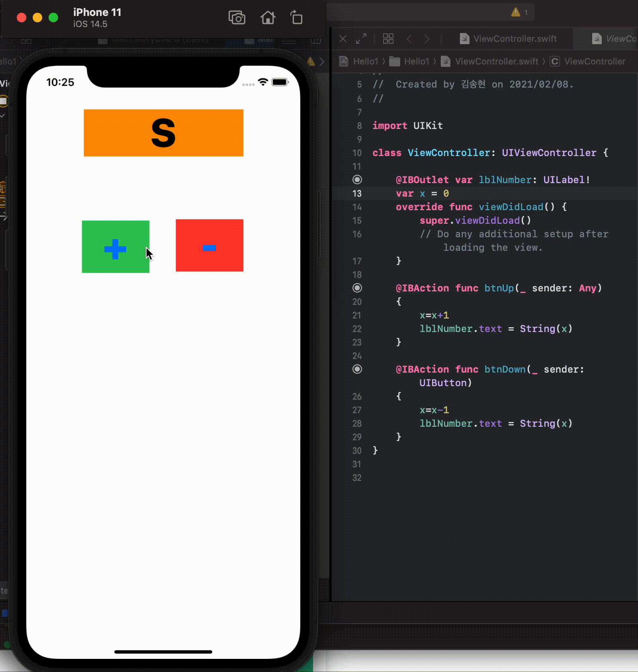This screenshot has height=672, width=638.
Task: Tap the red minus button in simulator
Action: 209,246
